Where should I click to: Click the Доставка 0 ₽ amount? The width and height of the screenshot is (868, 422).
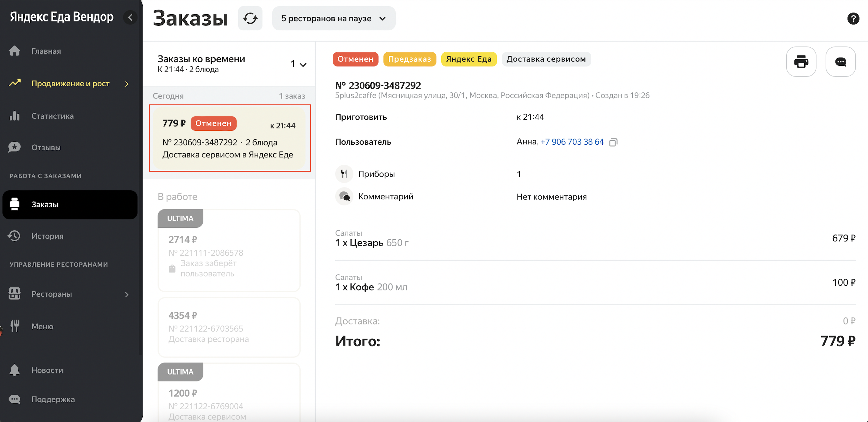849,321
